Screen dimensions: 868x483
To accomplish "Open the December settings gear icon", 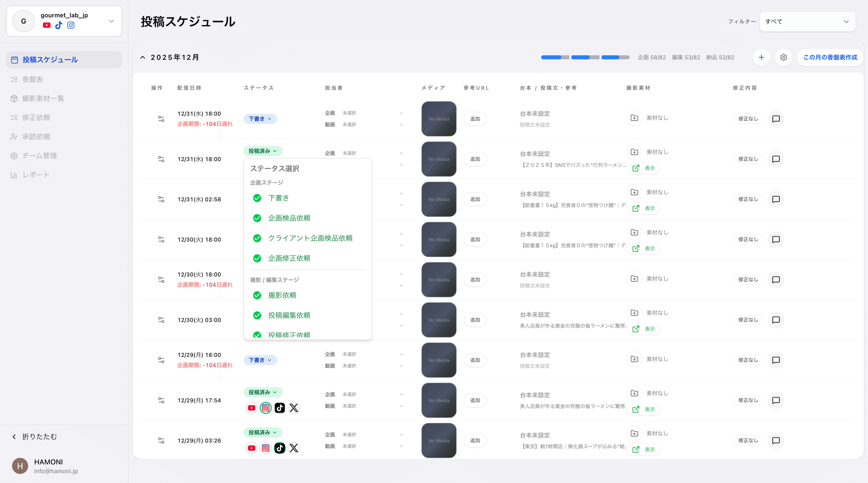I will 783,57.
